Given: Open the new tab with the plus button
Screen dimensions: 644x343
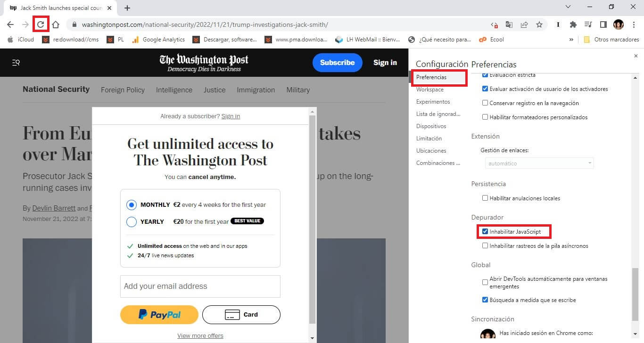Looking at the screenshot, I should [127, 8].
